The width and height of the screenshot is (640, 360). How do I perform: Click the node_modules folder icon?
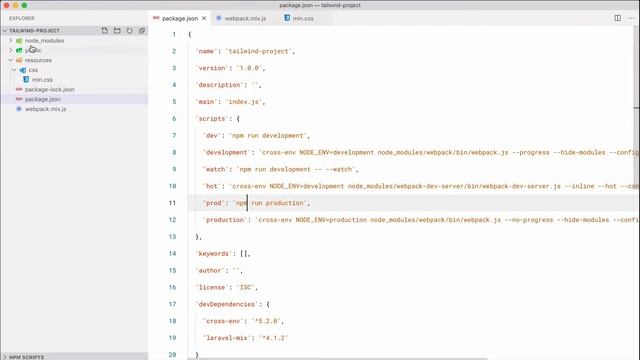pos(19,41)
